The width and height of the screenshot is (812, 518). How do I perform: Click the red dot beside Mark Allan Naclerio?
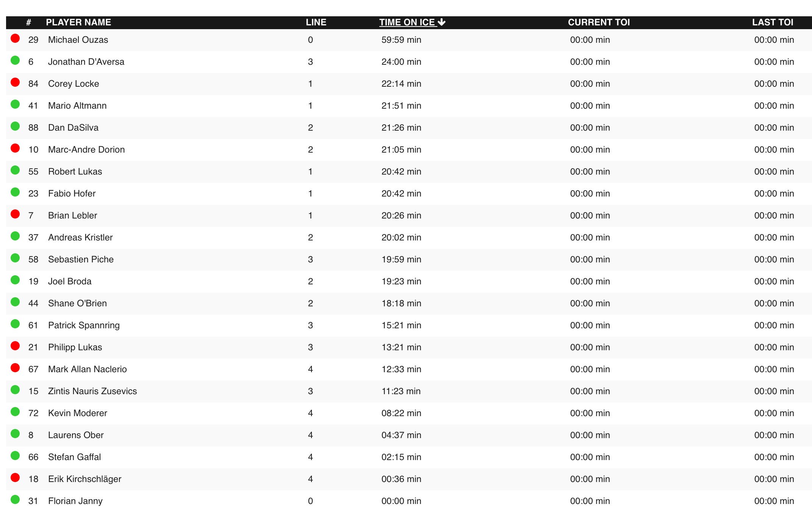click(15, 368)
